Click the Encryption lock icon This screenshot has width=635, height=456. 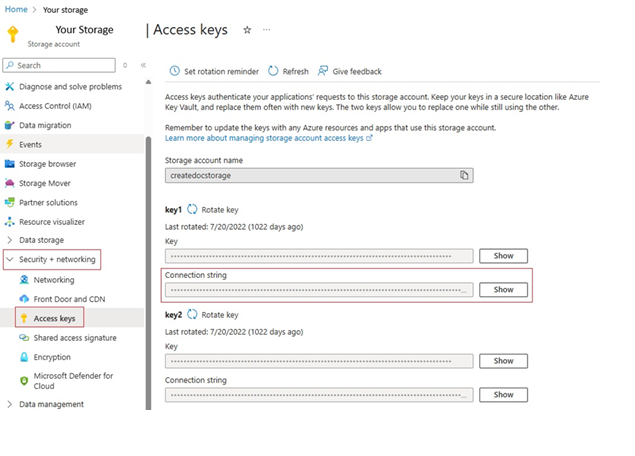coord(24,357)
